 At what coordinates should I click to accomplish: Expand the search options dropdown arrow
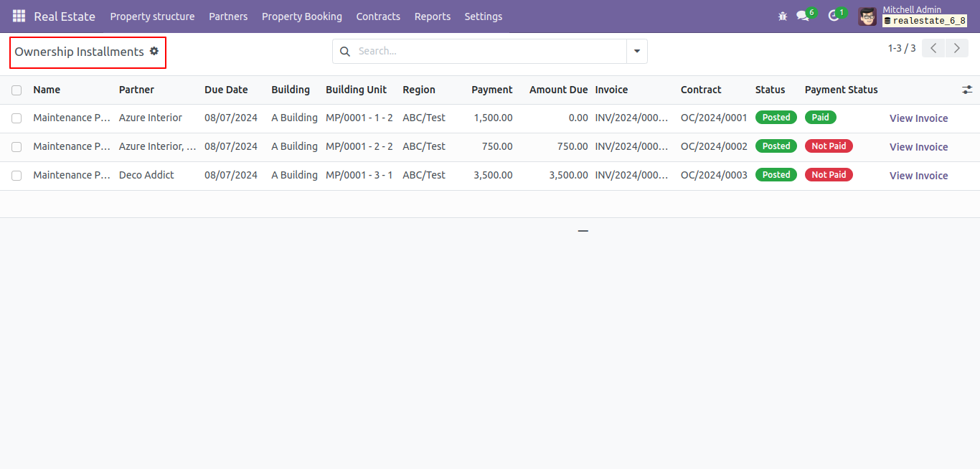(637, 52)
